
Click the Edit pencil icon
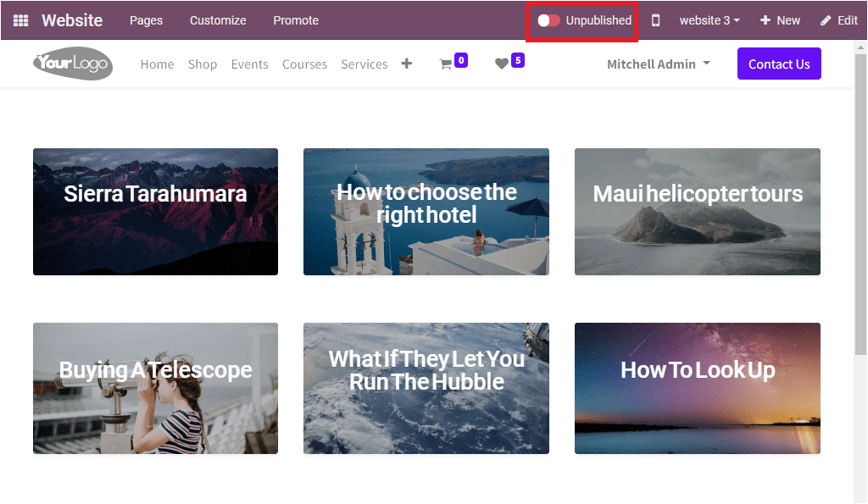pyautogui.click(x=838, y=19)
